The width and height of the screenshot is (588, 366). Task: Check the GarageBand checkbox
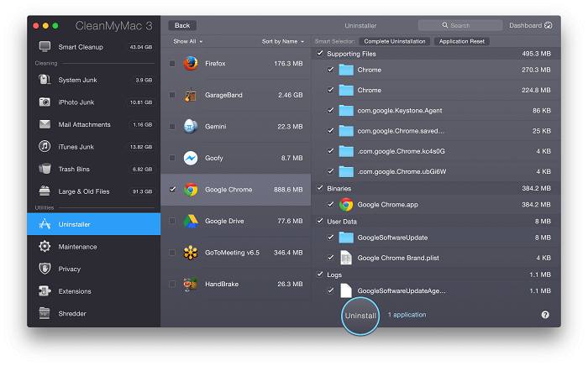(x=172, y=95)
